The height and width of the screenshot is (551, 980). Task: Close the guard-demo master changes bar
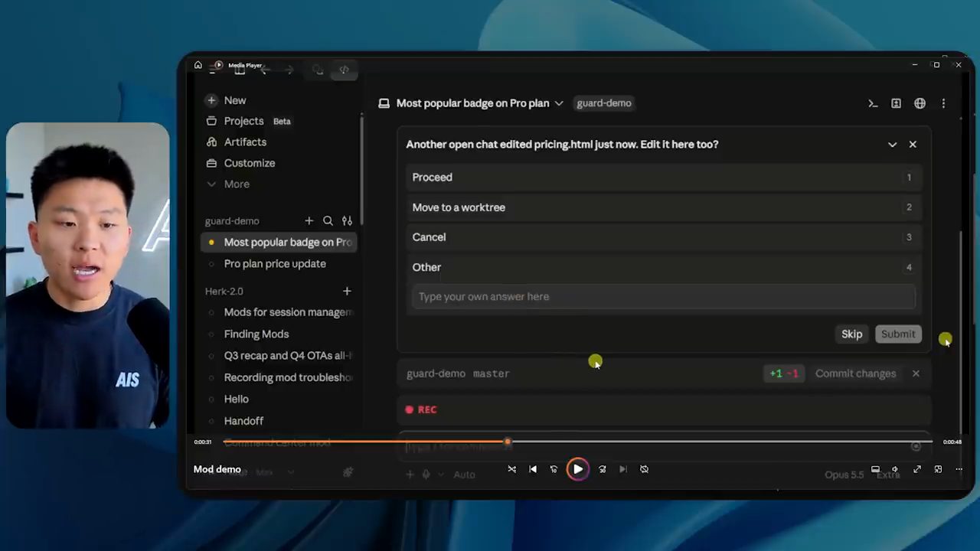click(916, 373)
